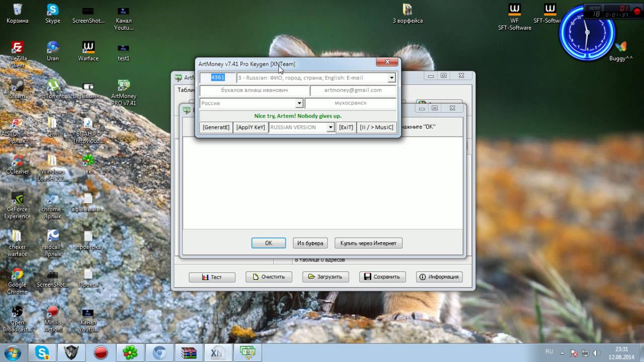Click the name field бухалов алкаш иванович
Viewport: 644px width, 362px height.
coord(255,90)
